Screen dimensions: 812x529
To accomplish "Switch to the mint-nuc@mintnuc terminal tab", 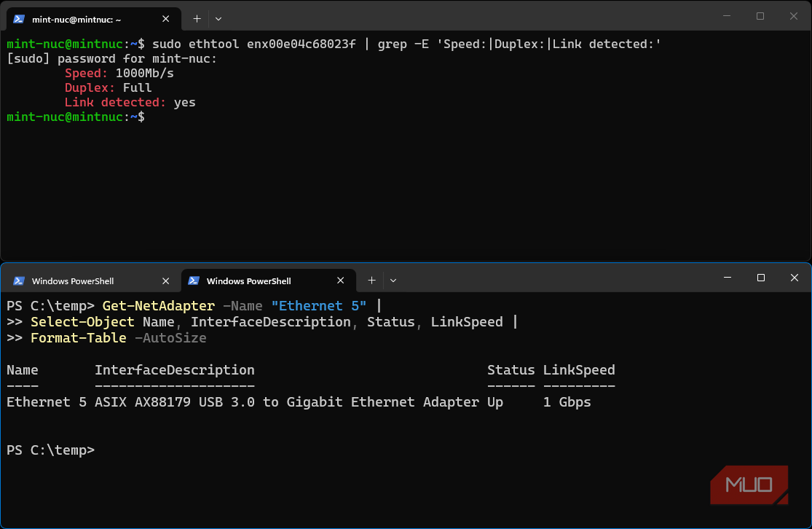I will tap(94, 19).
